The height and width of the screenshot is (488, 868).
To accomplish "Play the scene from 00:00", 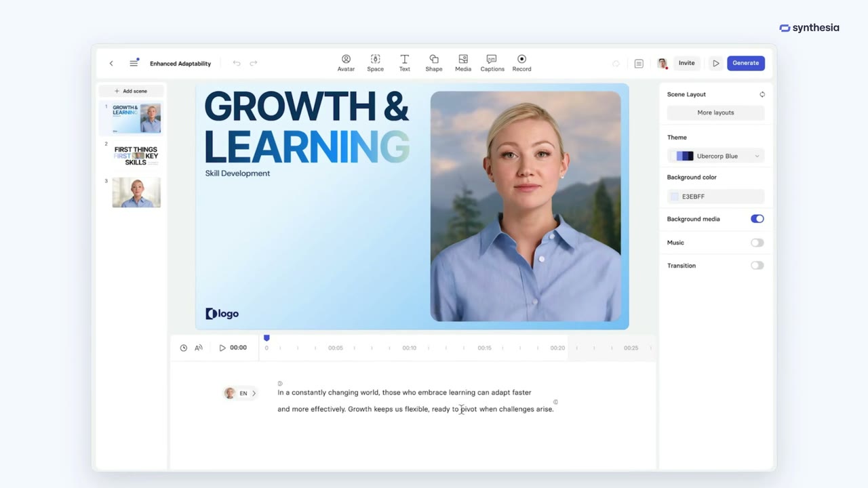I will [x=222, y=348].
